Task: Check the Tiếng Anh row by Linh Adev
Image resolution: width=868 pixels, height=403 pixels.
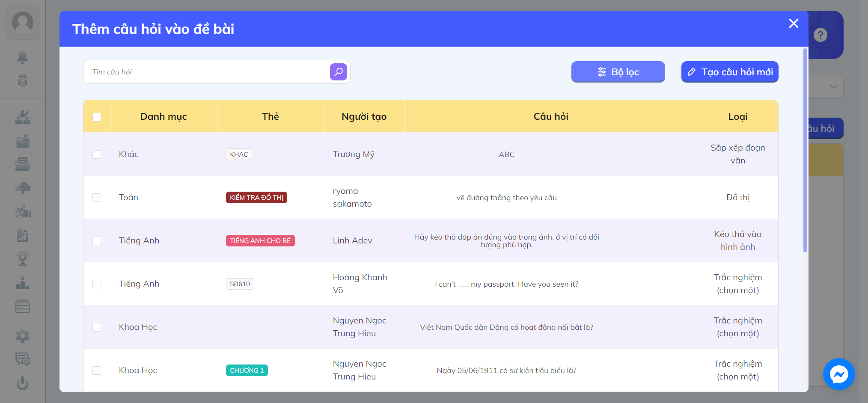Action: 97,241
